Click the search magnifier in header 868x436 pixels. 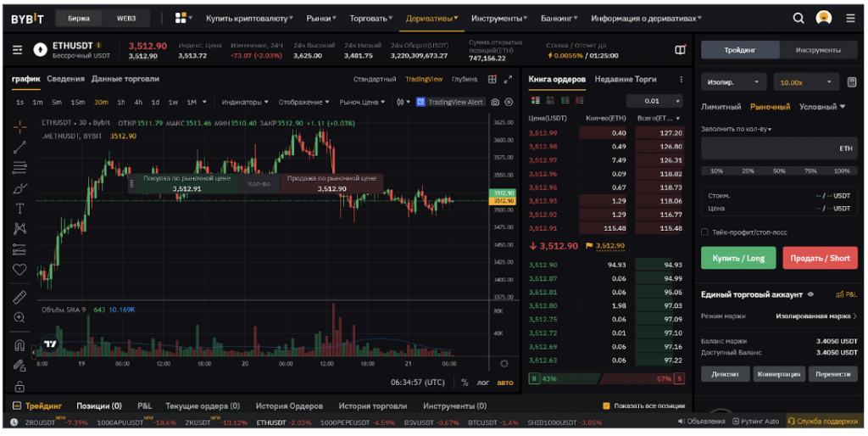[798, 18]
